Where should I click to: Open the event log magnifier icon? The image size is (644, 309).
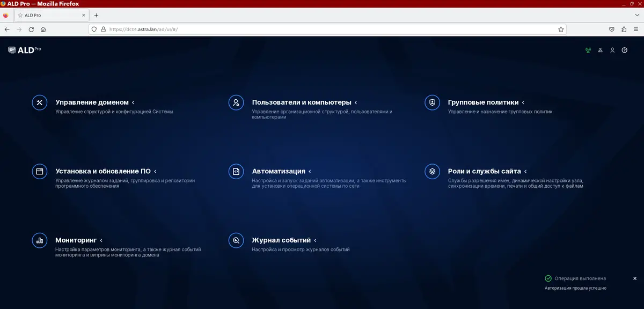tap(236, 240)
